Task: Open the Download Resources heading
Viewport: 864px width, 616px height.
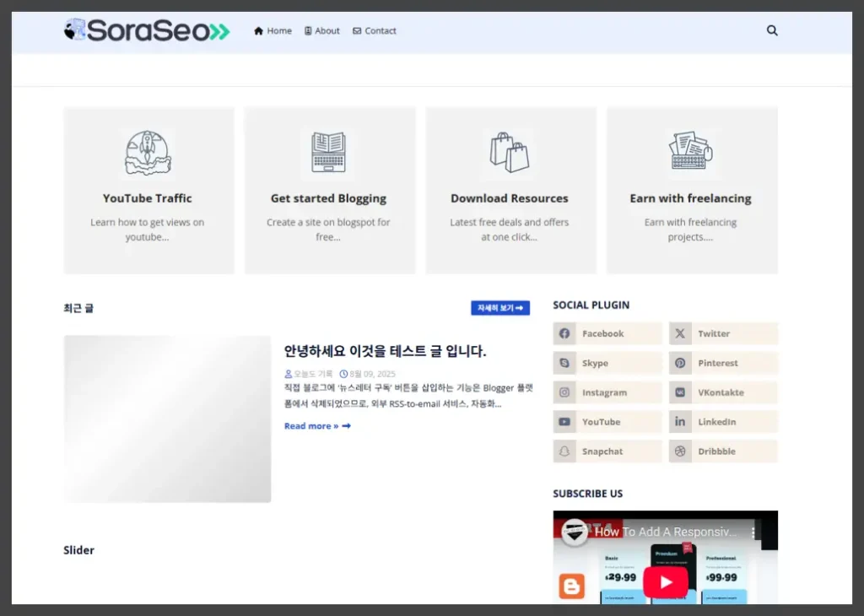Action: [509, 198]
